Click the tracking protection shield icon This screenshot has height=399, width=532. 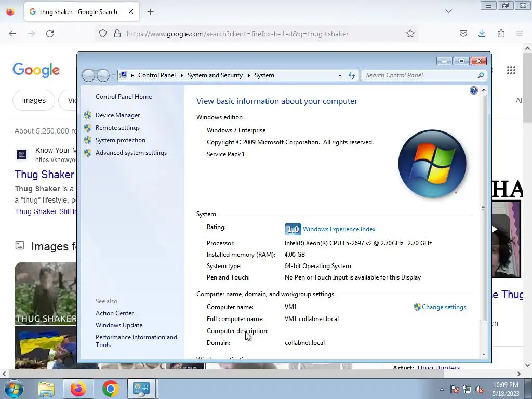pyautogui.click(x=103, y=34)
